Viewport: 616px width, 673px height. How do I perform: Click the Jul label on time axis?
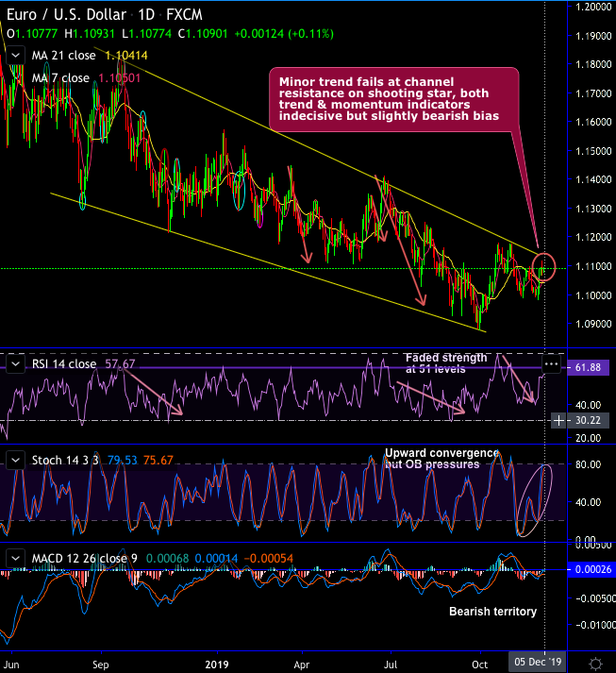pyautogui.click(x=391, y=665)
